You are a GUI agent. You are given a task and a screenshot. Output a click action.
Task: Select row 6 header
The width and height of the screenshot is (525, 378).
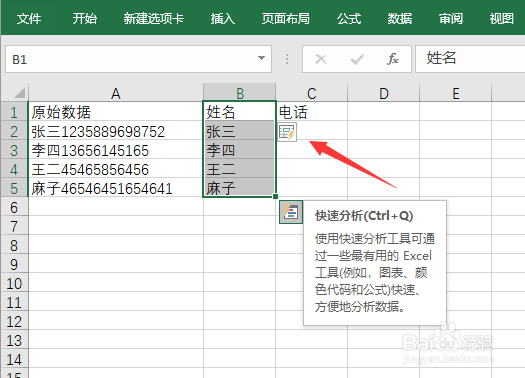click(x=14, y=207)
